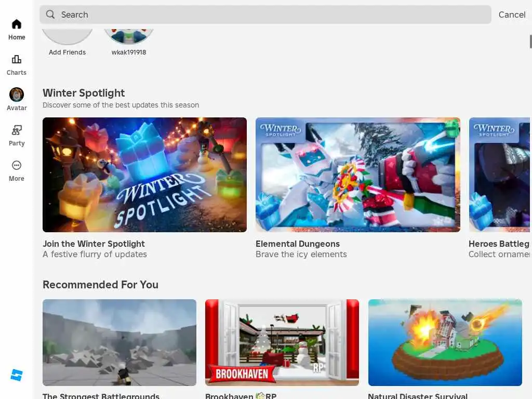The height and width of the screenshot is (399, 532).
Task: Open the Natural Disaster Survival thumbnail
Action: click(445, 342)
